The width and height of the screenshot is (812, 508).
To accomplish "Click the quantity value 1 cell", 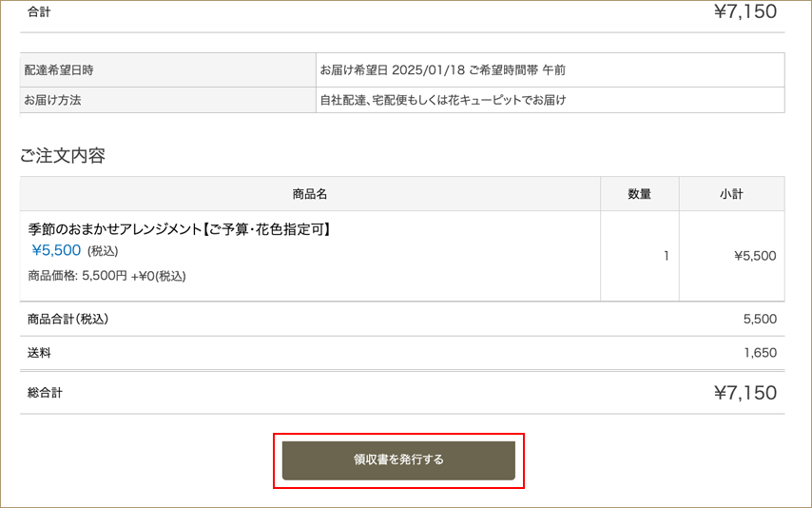I will 666,256.
